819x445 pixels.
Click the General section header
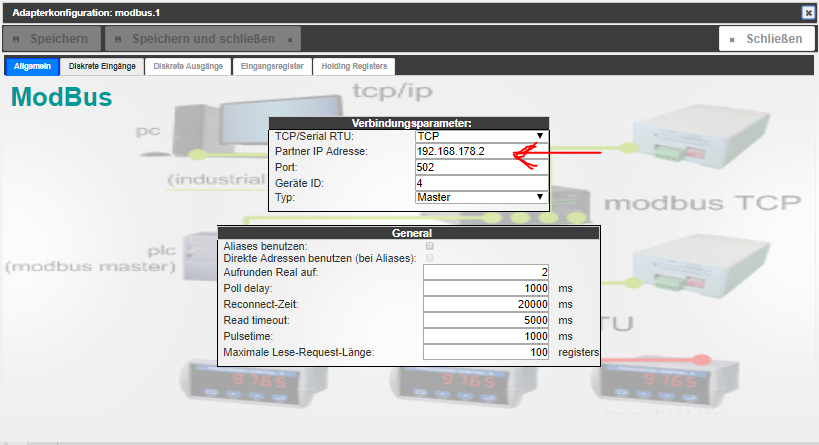coord(409,233)
